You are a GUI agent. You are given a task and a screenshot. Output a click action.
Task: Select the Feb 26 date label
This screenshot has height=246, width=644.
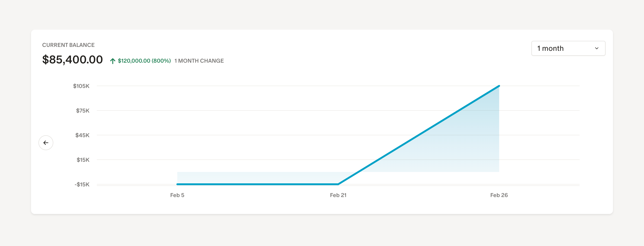tap(499, 195)
